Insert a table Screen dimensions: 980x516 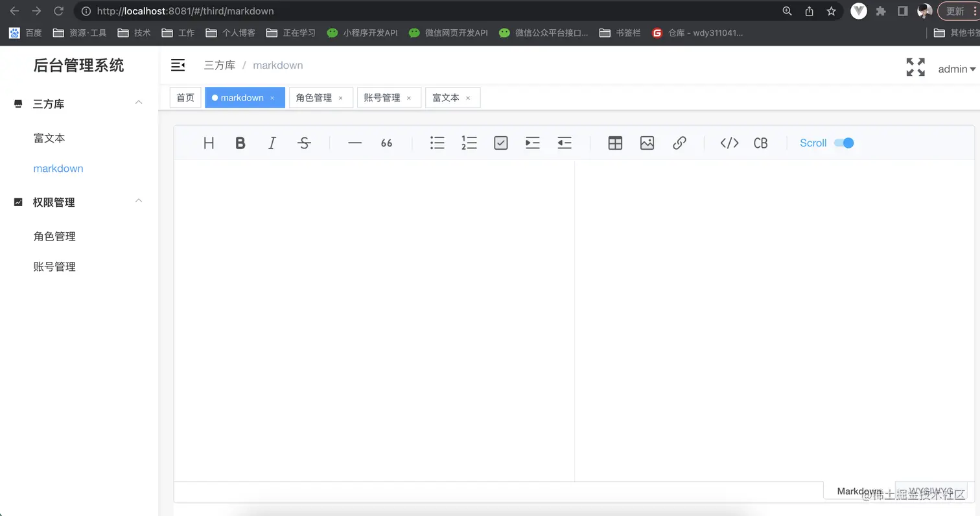click(615, 143)
